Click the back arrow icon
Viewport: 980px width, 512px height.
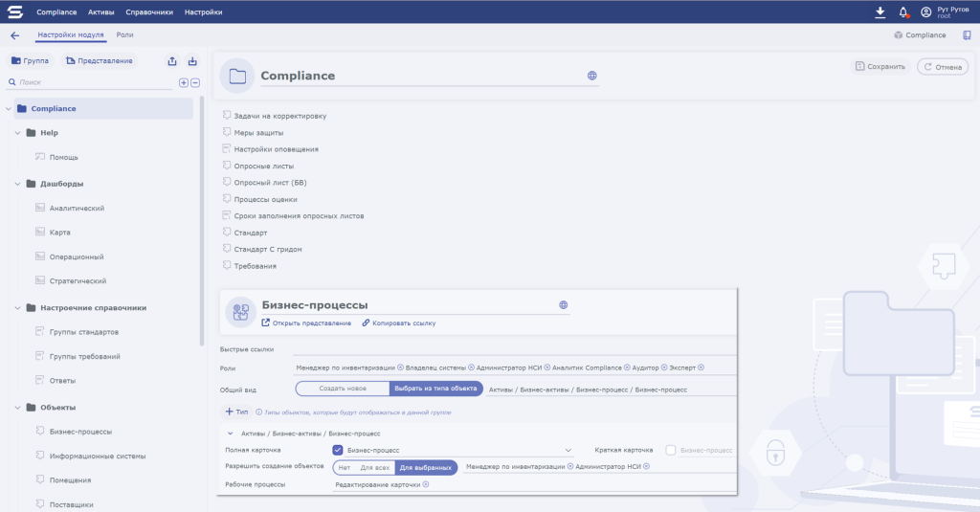click(14, 35)
